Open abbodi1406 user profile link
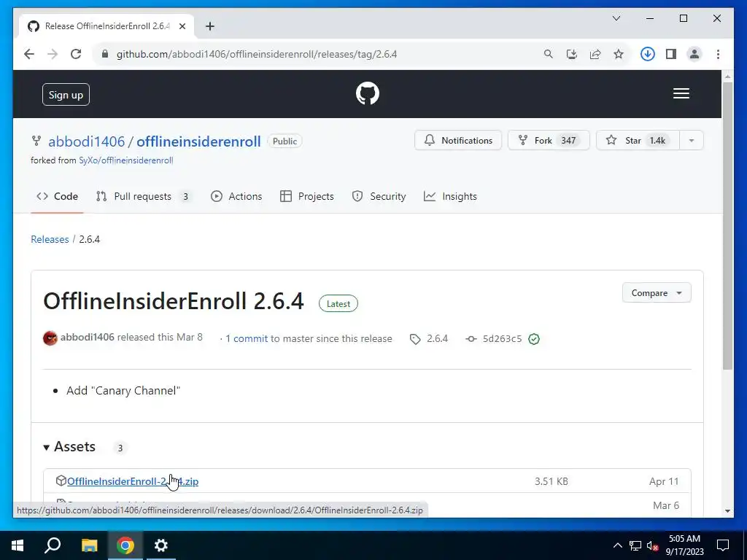 click(x=86, y=141)
